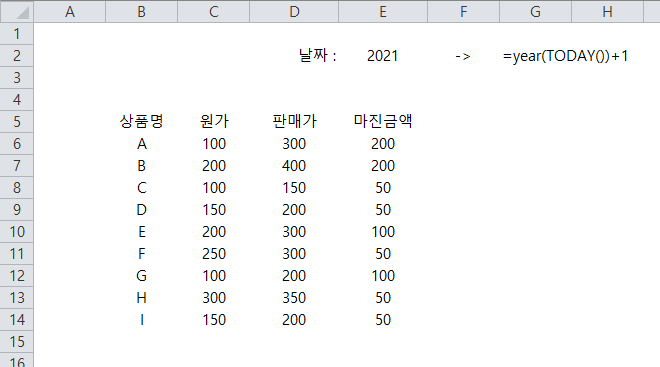Click the '판매가' header cell
Screen dimensions: 660x367
tap(294, 121)
